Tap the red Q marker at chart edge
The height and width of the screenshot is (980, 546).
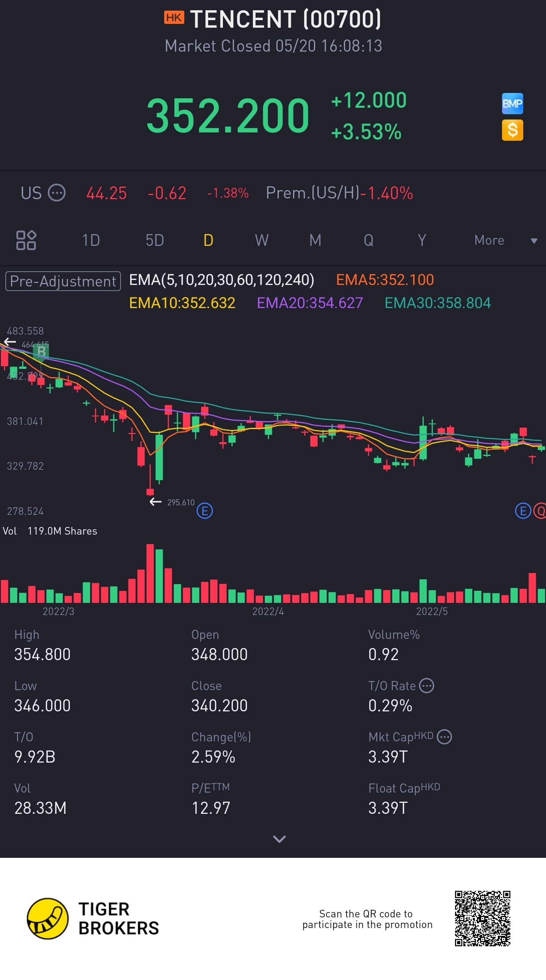[540, 511]
